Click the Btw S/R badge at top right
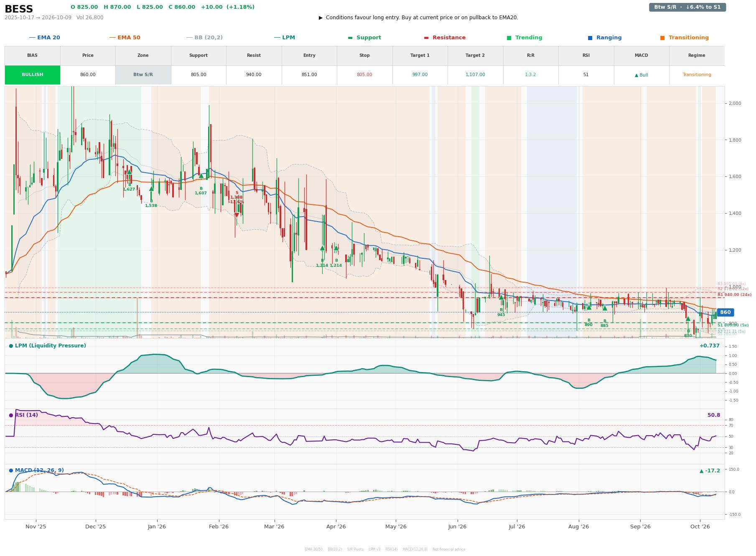Image resolution: width=756 pixels, height=556 pixels. point(687,7)
